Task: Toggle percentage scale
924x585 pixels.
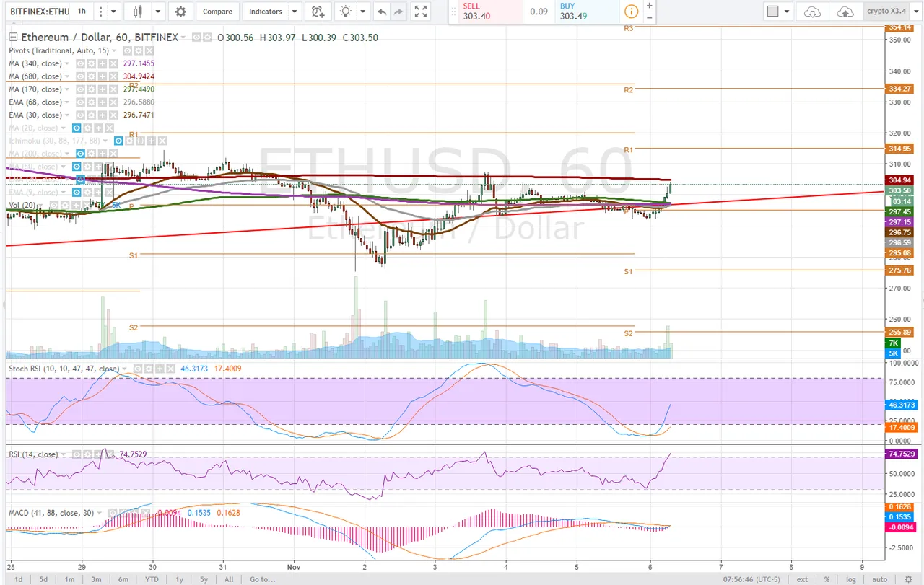Action: [827, 579]
